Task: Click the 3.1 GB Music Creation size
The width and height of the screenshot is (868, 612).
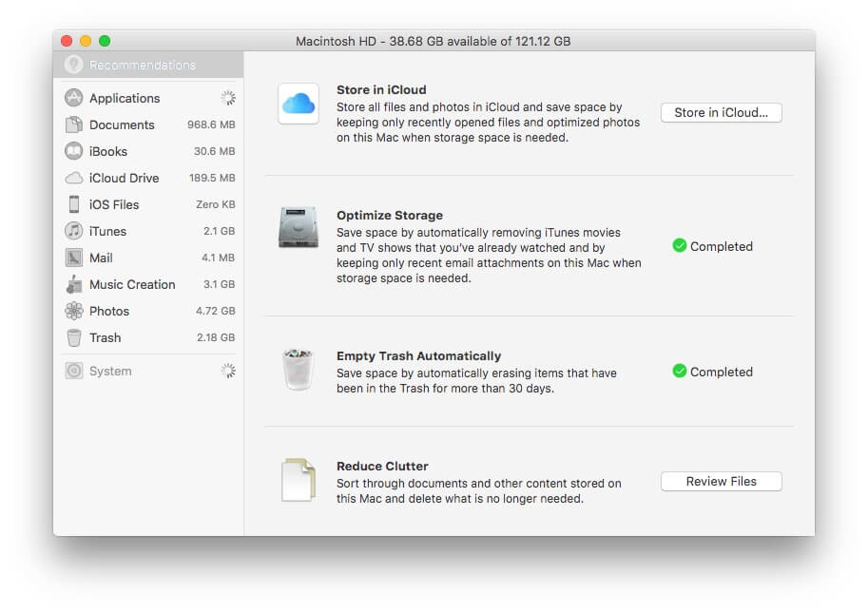Action: tap(220, 284)
